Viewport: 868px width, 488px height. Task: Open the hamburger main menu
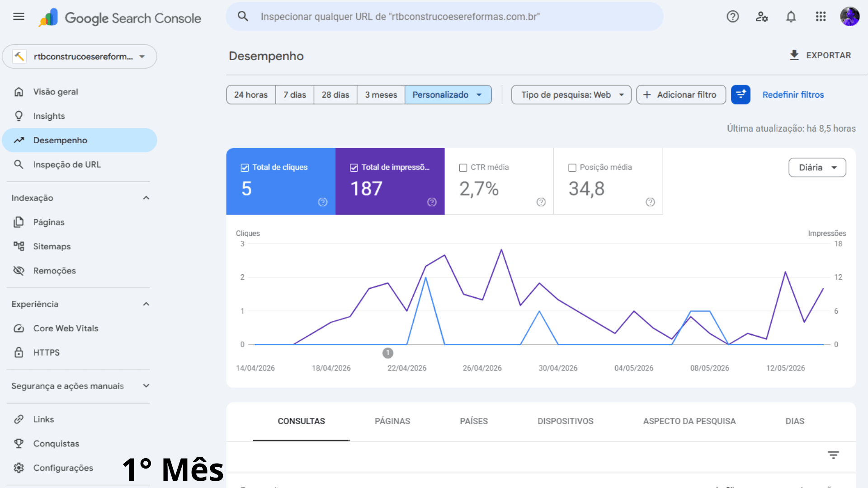(x=19, y=17)
